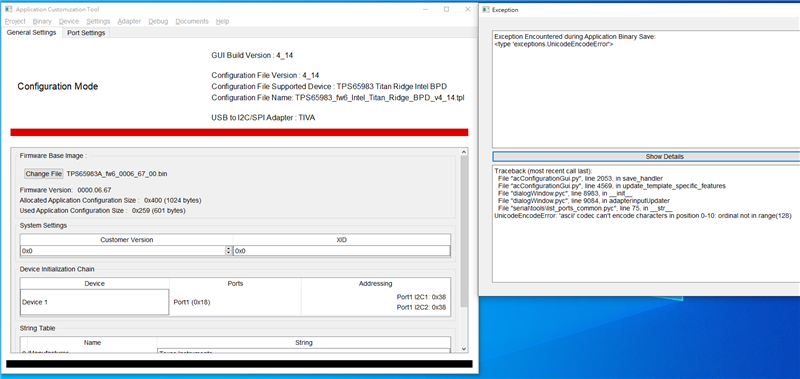The height and width of the screenshot is (379, 800).
Task: Switch to the Port Settings tab
Action: point(86,33)
